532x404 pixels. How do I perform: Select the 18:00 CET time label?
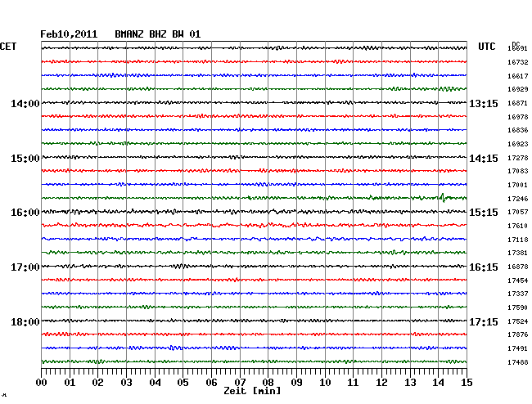(25, 321)
